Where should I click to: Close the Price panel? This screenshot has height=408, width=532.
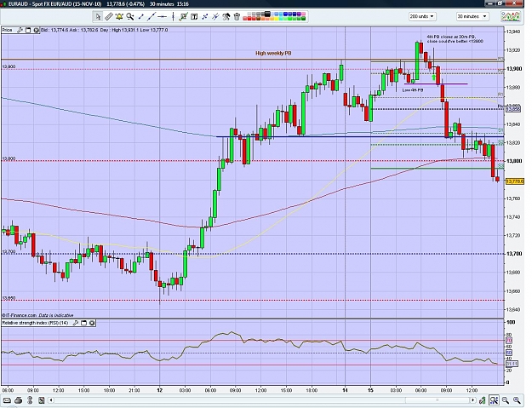(36, 30)
